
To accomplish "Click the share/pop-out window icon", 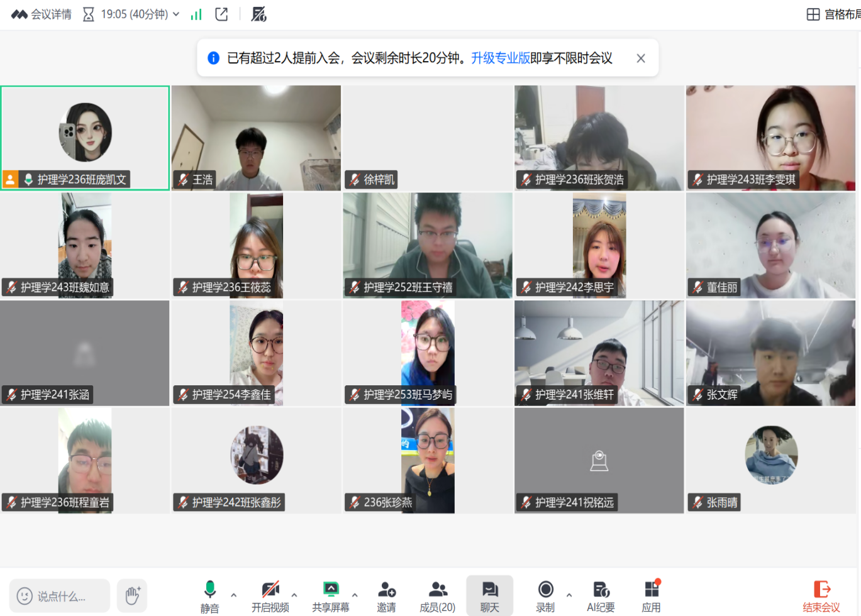I will pos(221,14).
